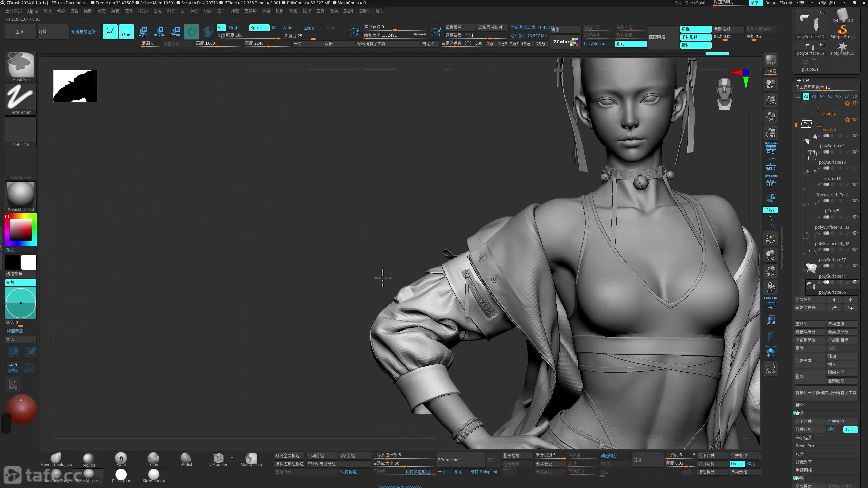This screenshot has height=488, width=868.
Task: Toggle visibility eye of polySurface13
Action: coord(855,152)
